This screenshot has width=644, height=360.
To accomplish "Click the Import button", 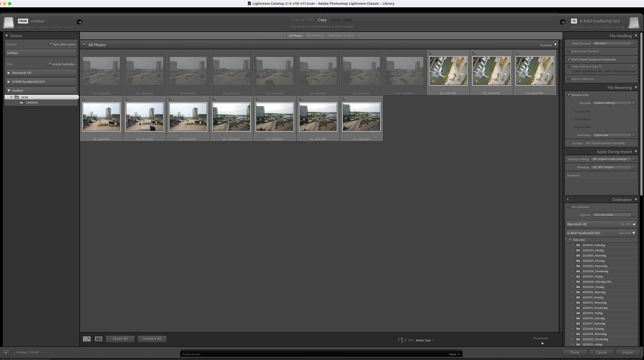I will [628, 352].
